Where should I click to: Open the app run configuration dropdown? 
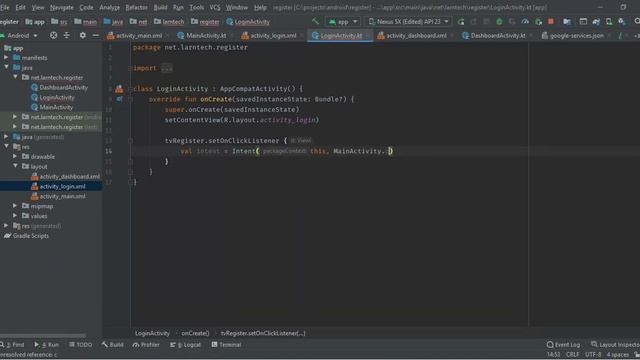click(x=343, y=22)
